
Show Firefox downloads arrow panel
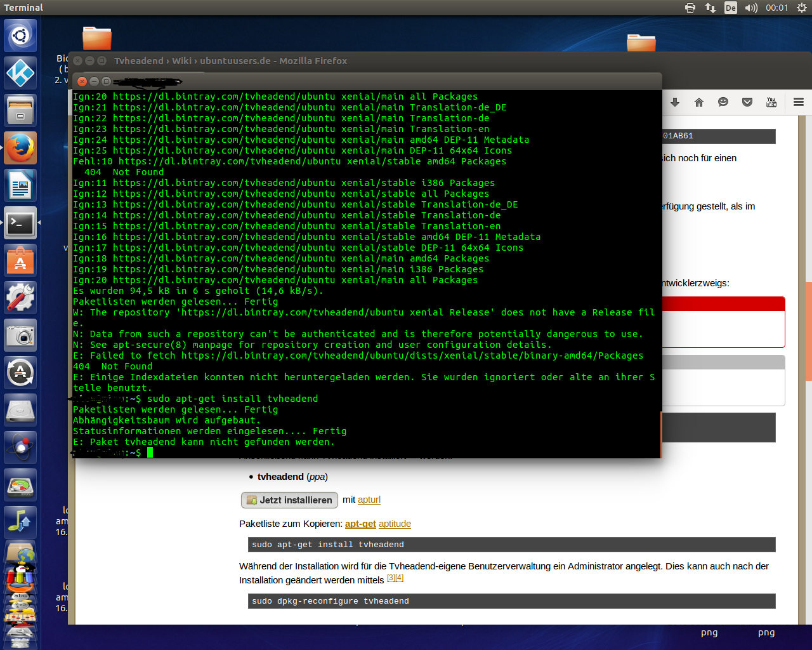point(675,102)
